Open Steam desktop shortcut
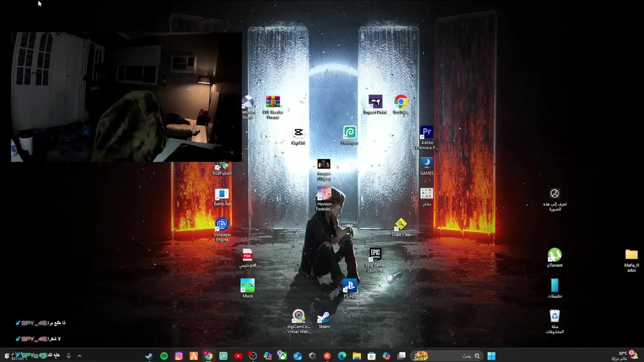Viewport: 644px width, 362px height. (x=324, y=319)
